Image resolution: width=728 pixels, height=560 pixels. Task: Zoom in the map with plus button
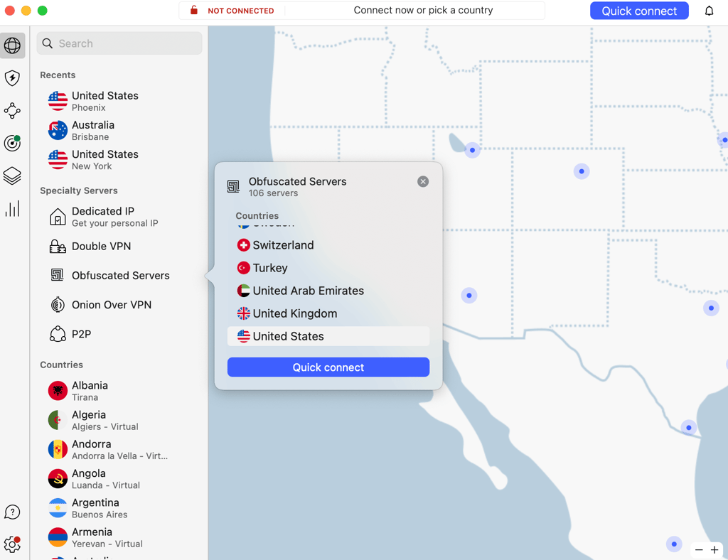(x=714, y=550)
